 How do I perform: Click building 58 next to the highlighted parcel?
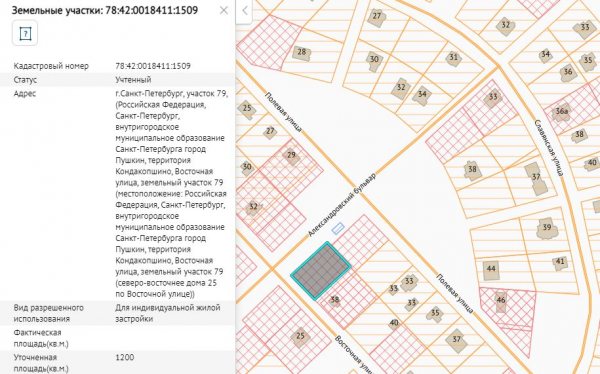tap(335, 300)
